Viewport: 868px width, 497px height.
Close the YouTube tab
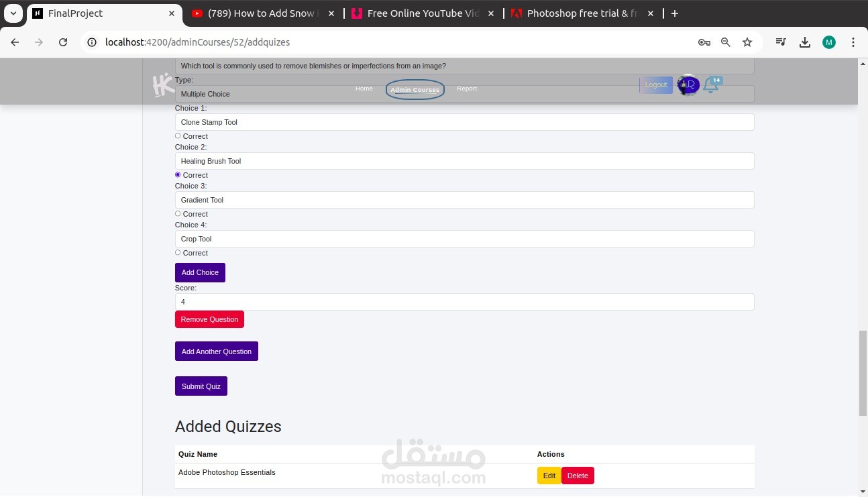click(331, 13)
